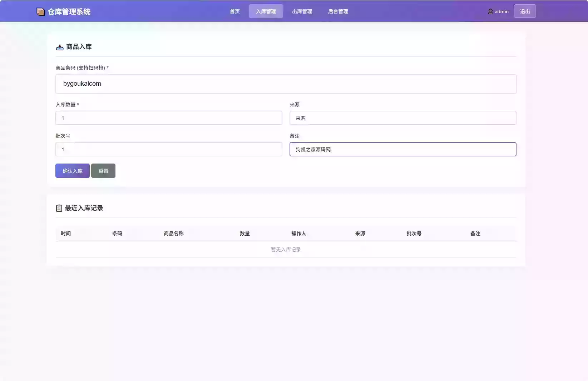Screen dimensions: 588x381
Task: Click the 重置 reset button
Action: (103, 171)
